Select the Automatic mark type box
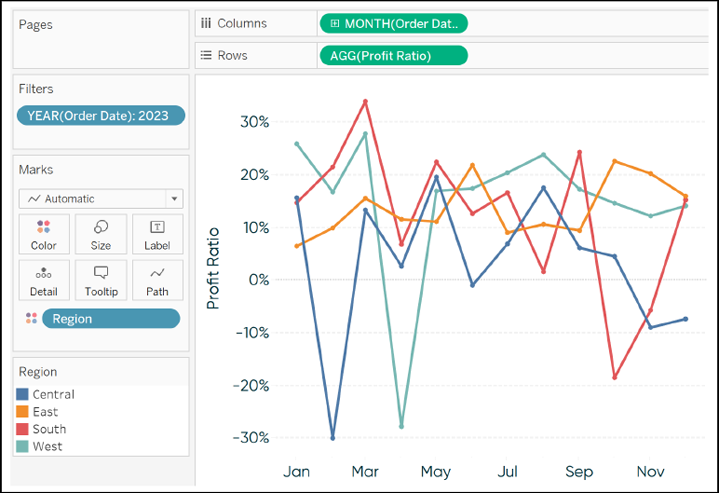The image size is (719, 493). tap(101, 199)
